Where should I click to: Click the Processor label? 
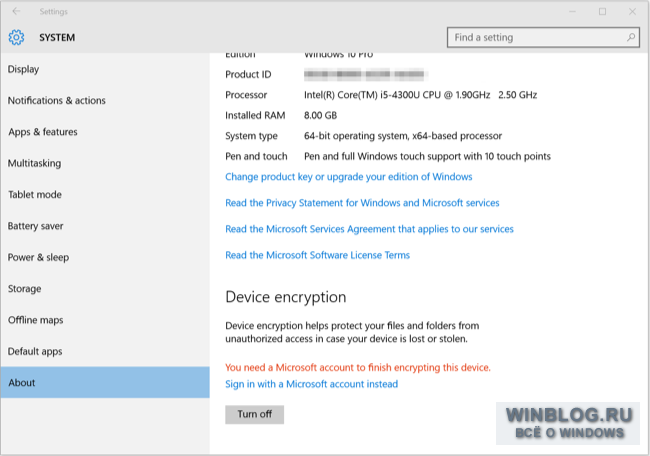[x=246, y=95]
